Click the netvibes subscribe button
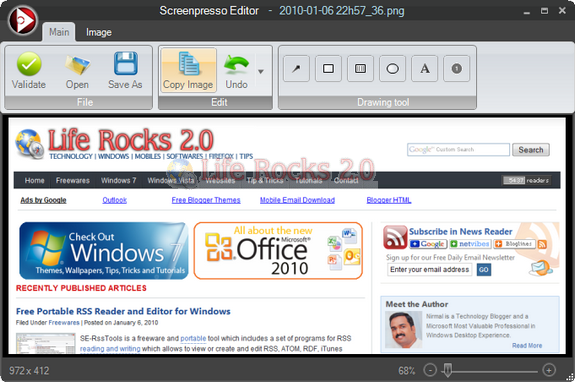Screen dimensions: 575x382 pos(470,244)
